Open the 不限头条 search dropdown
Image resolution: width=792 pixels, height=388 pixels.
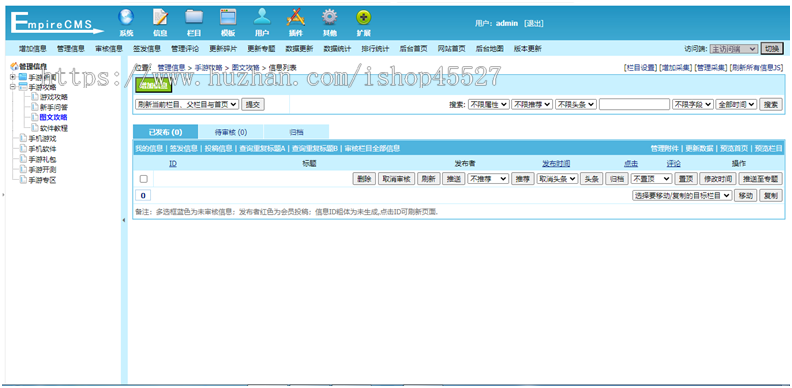(x=576, y=105)
